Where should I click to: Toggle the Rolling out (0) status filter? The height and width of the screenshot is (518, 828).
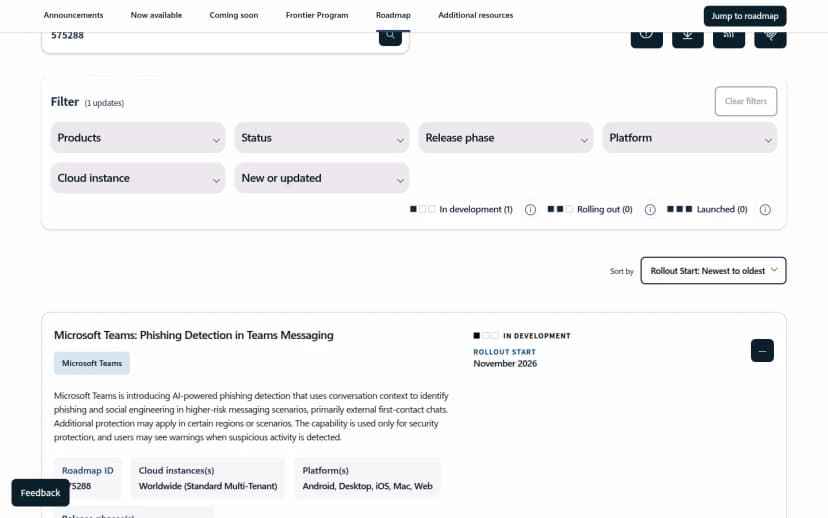590,210
